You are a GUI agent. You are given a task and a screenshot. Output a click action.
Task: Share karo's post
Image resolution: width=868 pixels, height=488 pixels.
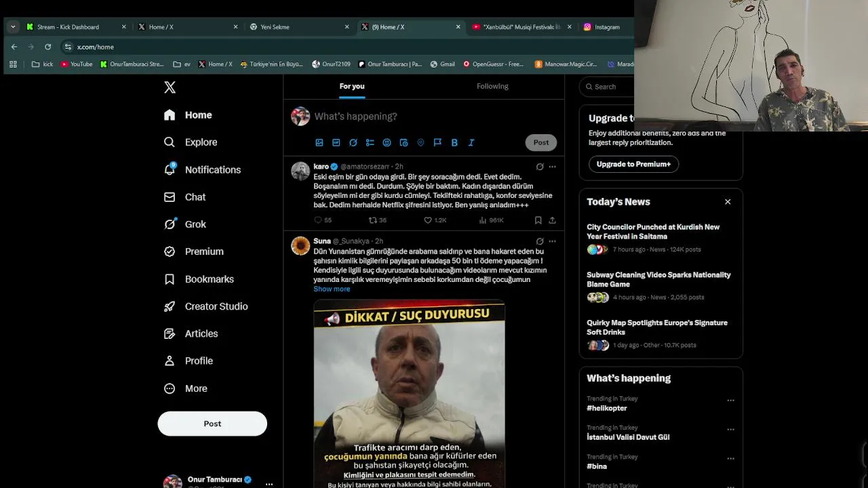tap(552, 220)
